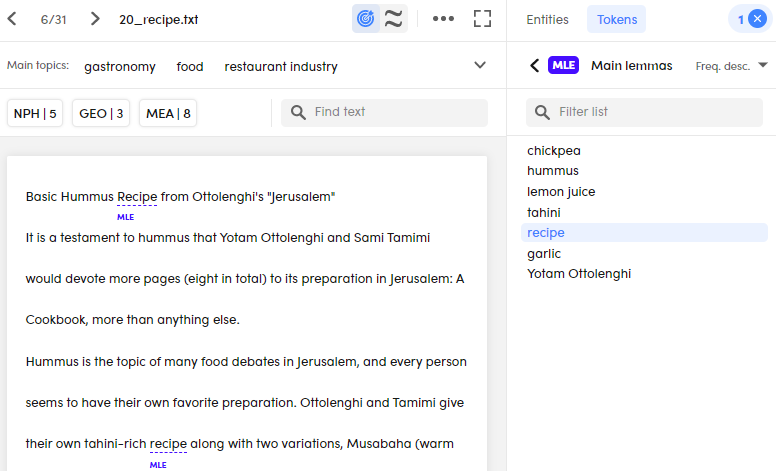Switch to the Entities tab
776x471 pixels.
pos(547,19)
